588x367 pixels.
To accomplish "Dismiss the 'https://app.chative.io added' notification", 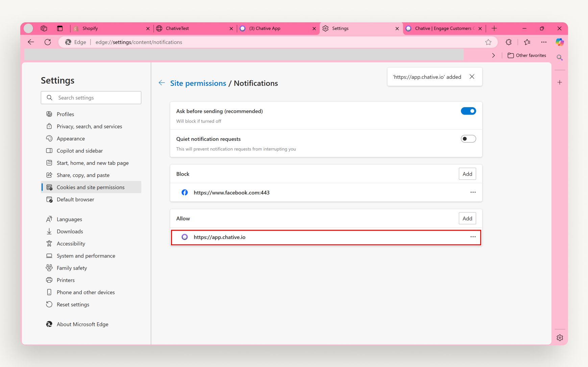I will tap(472, 77).
